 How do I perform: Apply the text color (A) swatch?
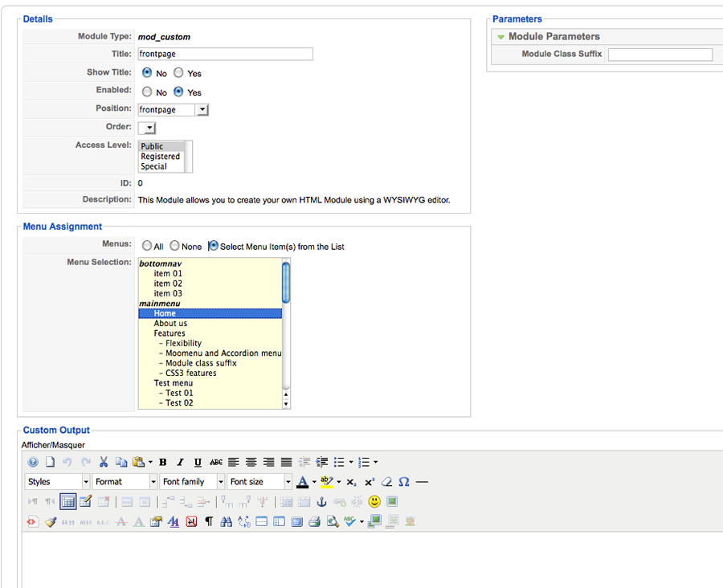pos(303,482)
